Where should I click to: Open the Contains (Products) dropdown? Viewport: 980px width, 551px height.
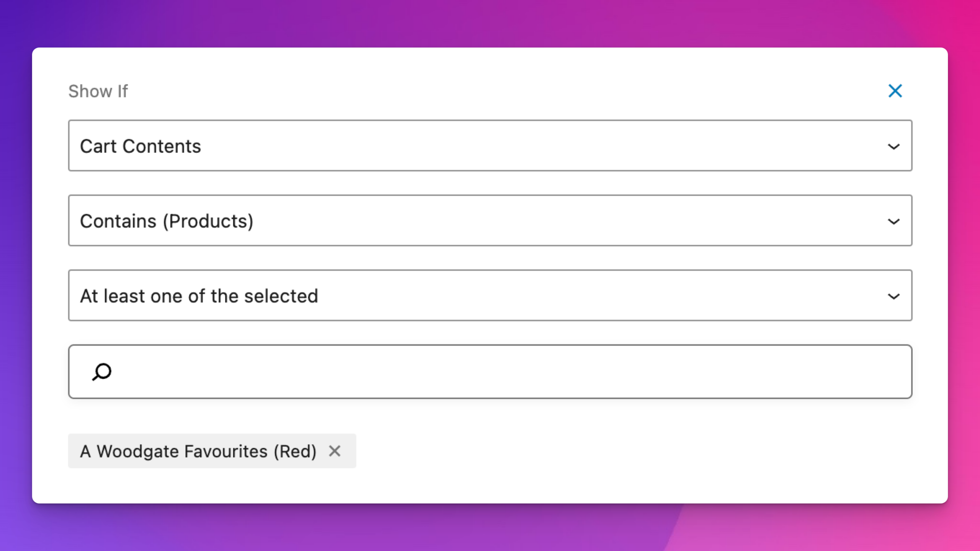click(x=490, y=221)
